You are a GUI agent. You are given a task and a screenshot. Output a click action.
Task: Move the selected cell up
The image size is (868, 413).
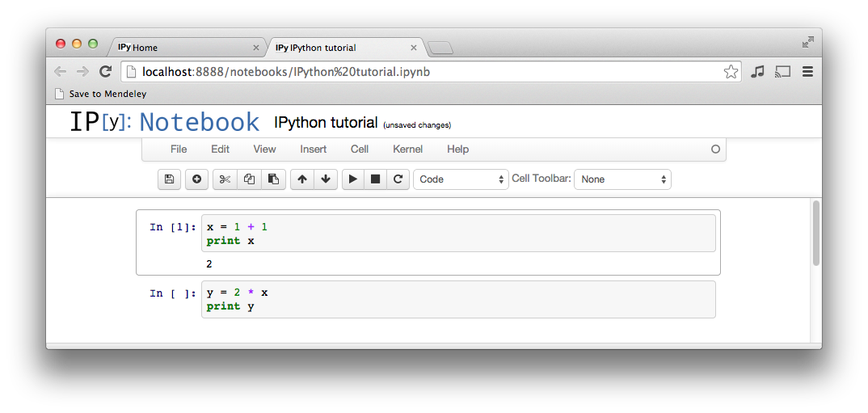tap(301, 179)
